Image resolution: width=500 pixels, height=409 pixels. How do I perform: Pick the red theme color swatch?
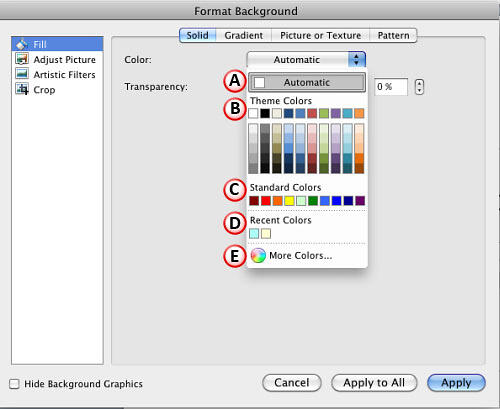(x=312, y=113)
